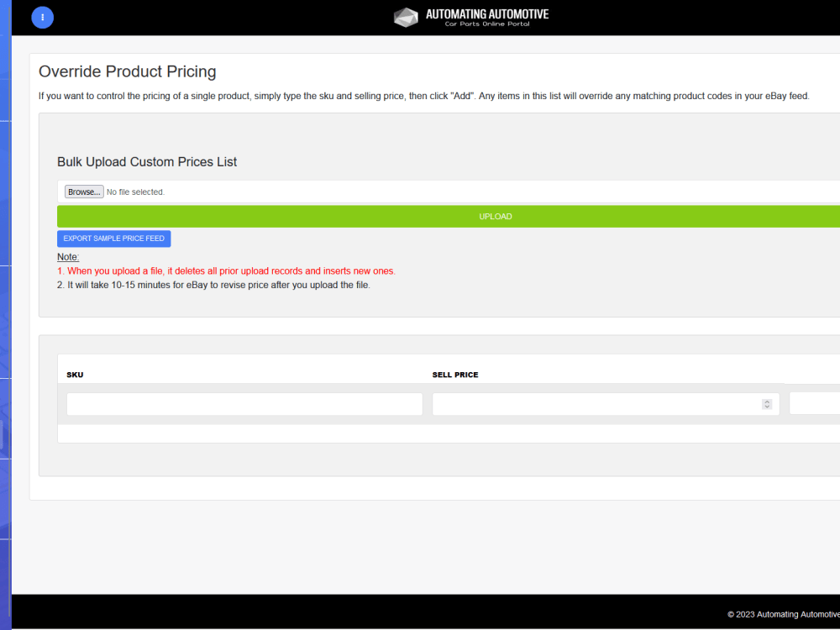
Task: Focus the Sell Price number field
Action: [x=606, y=404]
